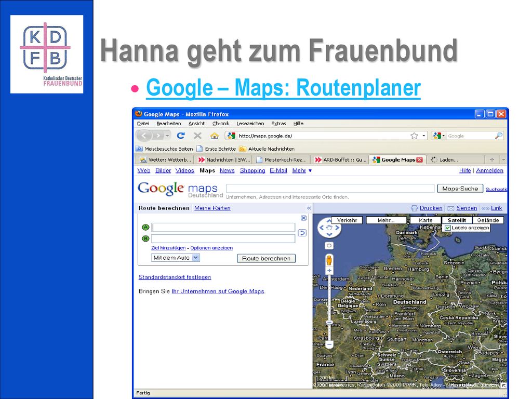Toggle the overview map corner arrow
Image resolution: width=532 pixels, height=399 pixels.
pyautogui.click(x=504, y=385)
